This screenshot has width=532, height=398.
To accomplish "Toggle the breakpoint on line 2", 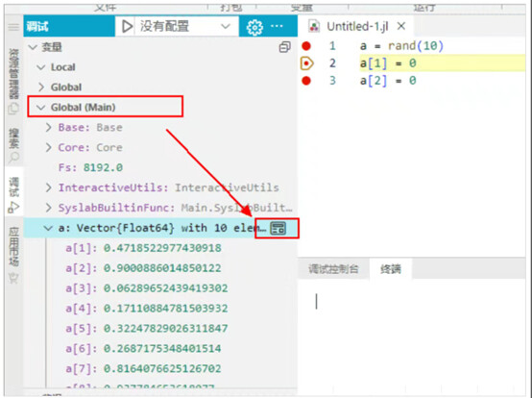I will pos(306,63).
